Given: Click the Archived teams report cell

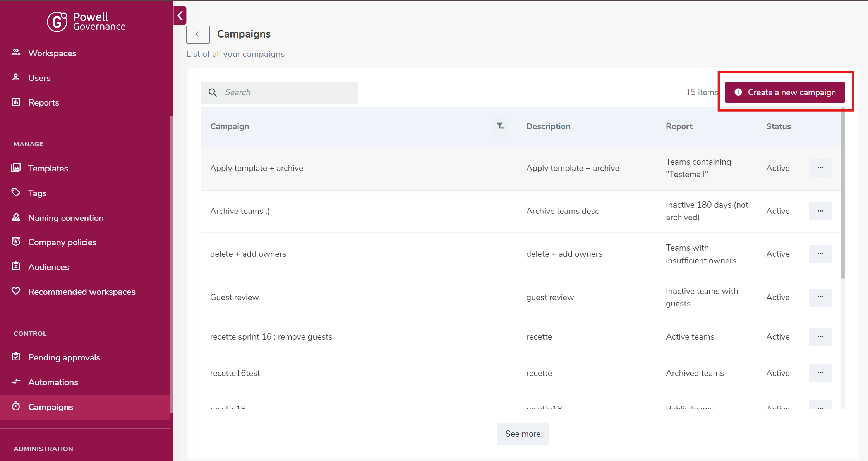Looking at the screenshot, I should pyautogui.click(x=695, y=373).
